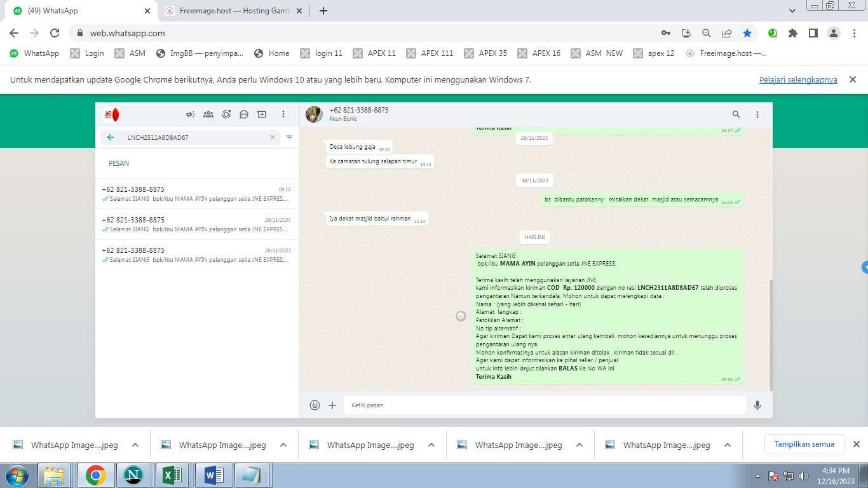Click the plus attach button in the composer
Screen dimensions: 868x488
click(332, 405)
